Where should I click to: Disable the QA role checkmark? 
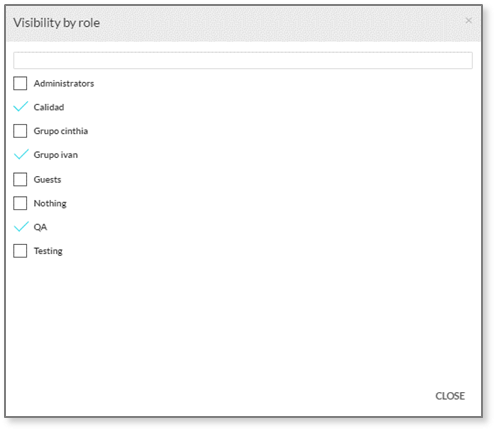pyautogui.click(x=21, y=227)
